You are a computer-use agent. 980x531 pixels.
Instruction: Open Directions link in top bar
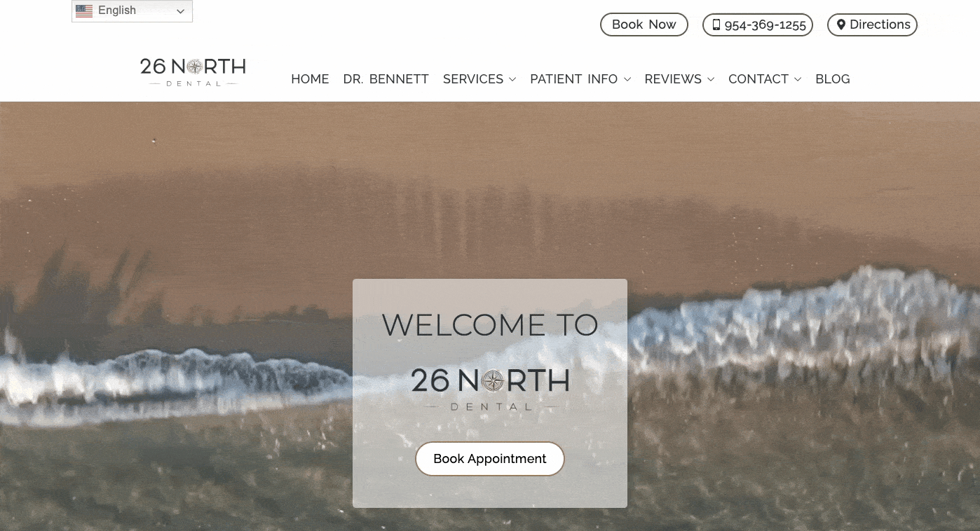[873, 25]
